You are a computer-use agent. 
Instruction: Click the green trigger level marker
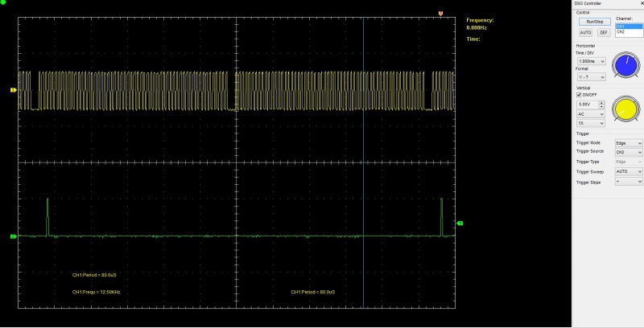pyautogui.click(x=460, y=223)
